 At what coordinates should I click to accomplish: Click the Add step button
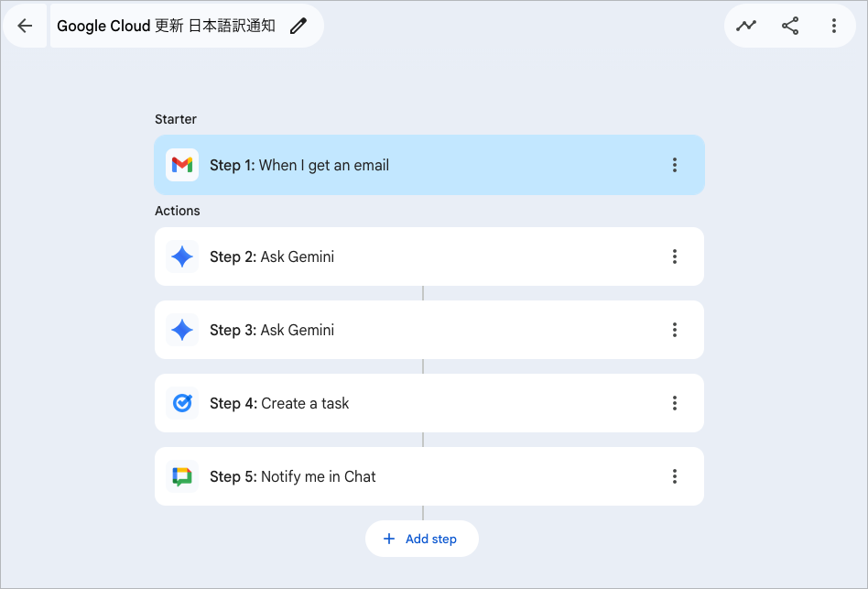422,539
